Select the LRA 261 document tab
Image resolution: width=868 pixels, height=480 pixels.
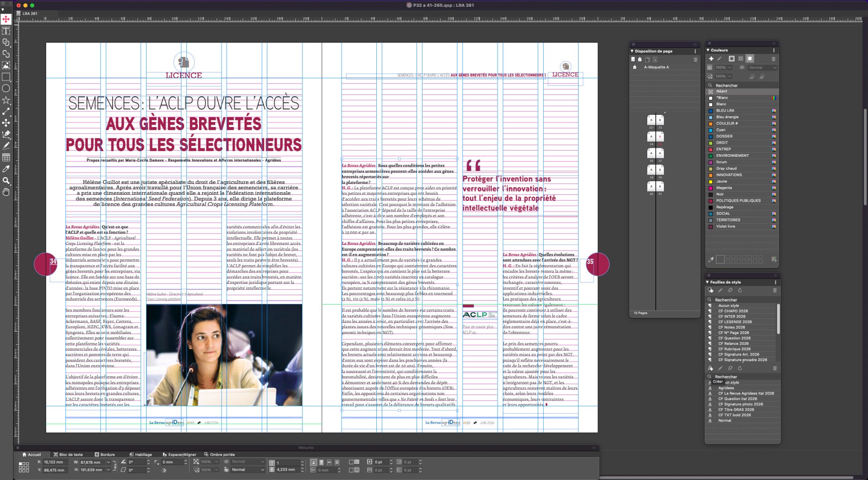(30, 14)
